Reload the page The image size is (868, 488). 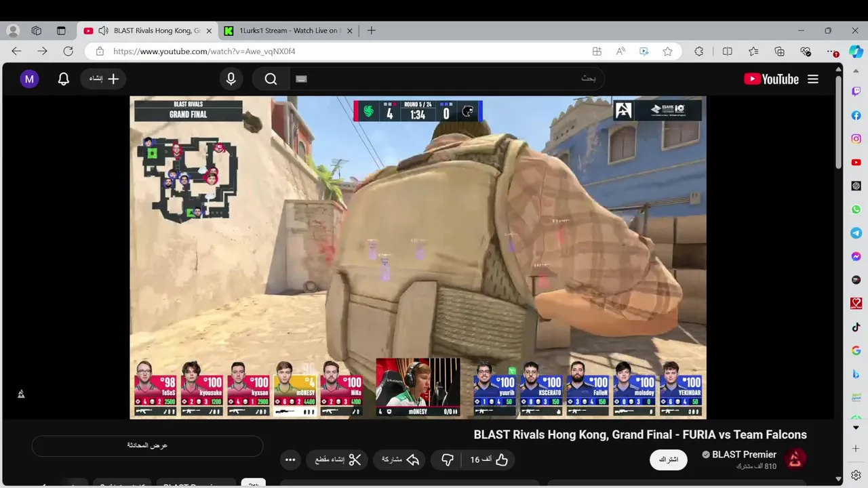[68, 52]
